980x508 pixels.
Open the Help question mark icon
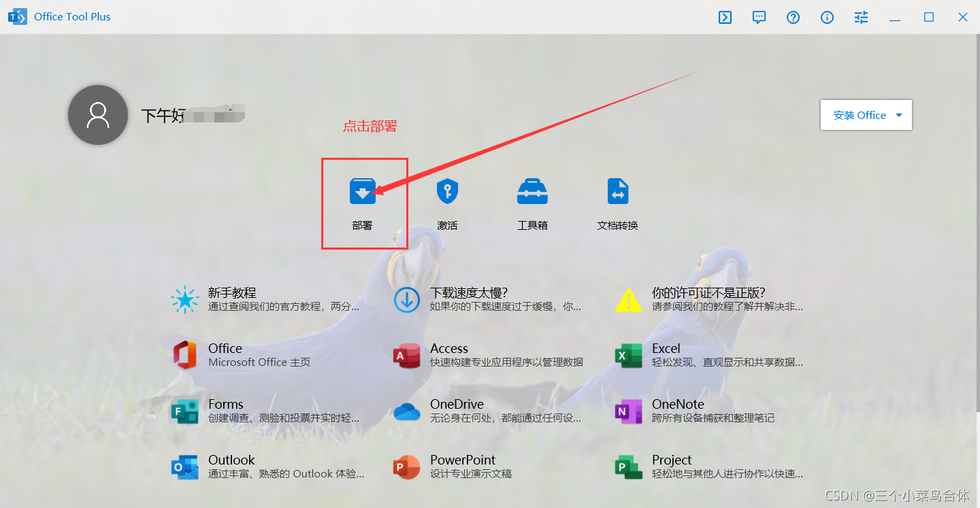point(793,17)
